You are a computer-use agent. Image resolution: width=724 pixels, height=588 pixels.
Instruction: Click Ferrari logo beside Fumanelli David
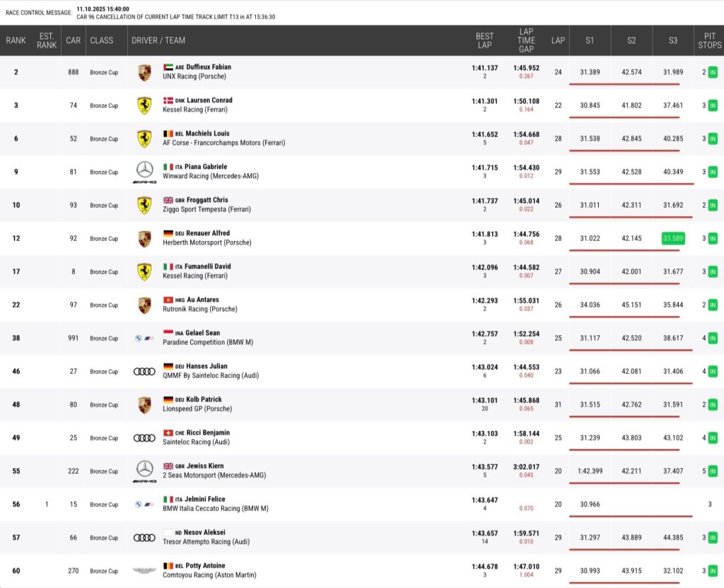tap(144, 272)
